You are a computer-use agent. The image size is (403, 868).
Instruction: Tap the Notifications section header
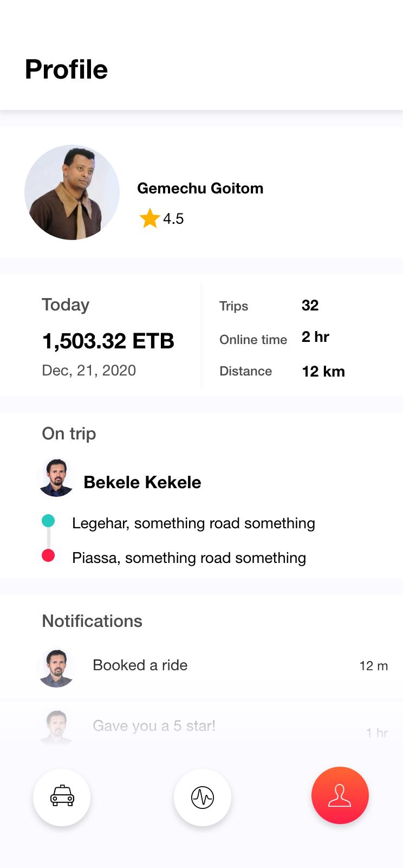pos(92,621)
